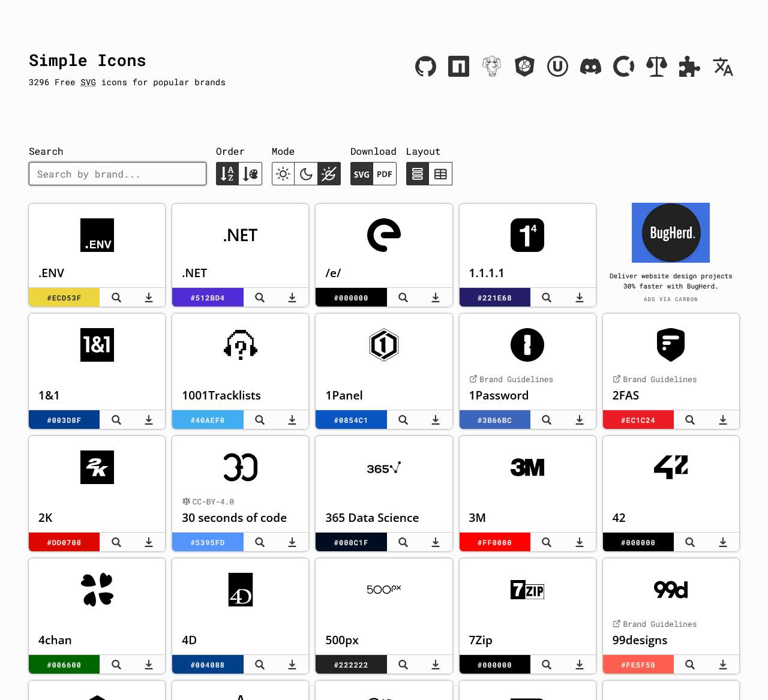Preview the 1Panel icon
This screenshot has height=700, width=768.
[x=403, y=420]
